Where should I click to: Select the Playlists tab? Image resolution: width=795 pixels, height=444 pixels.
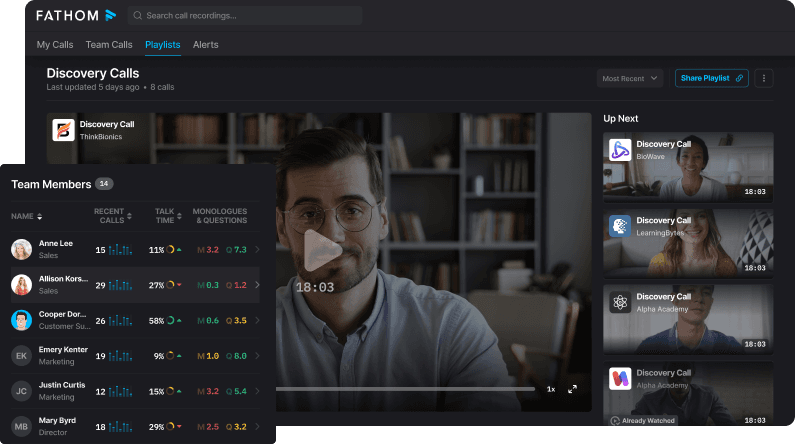pos(163,45)
